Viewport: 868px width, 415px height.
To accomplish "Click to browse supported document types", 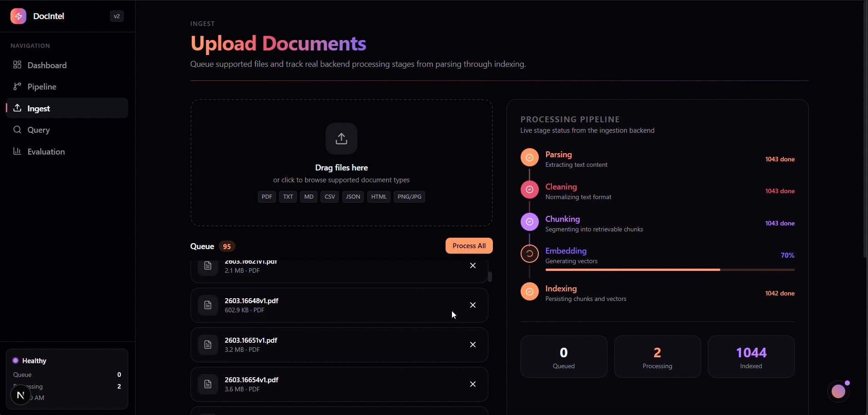I will coord(341,180).
